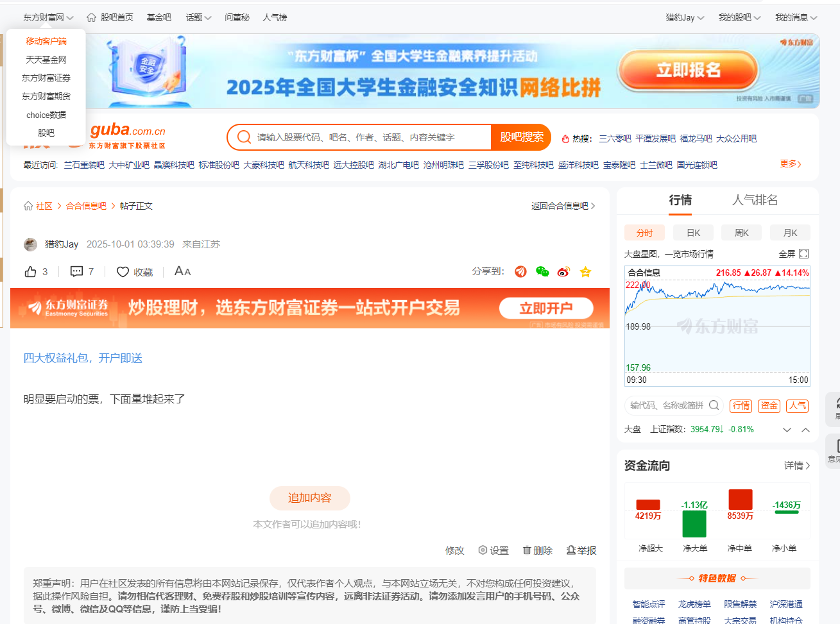Click the 设置 settings gear icon
Screen dimensions: 840x624
(483, 550)
